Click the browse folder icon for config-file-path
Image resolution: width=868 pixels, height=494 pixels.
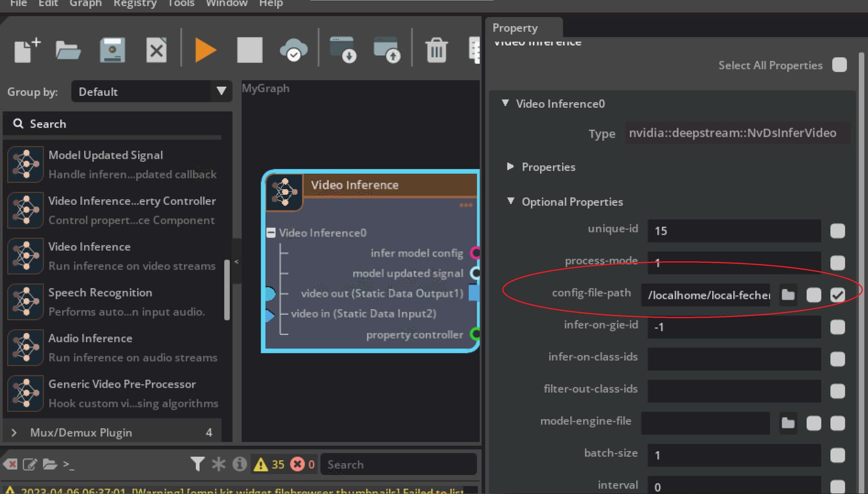pyautogui.click(x=788, y=295)
